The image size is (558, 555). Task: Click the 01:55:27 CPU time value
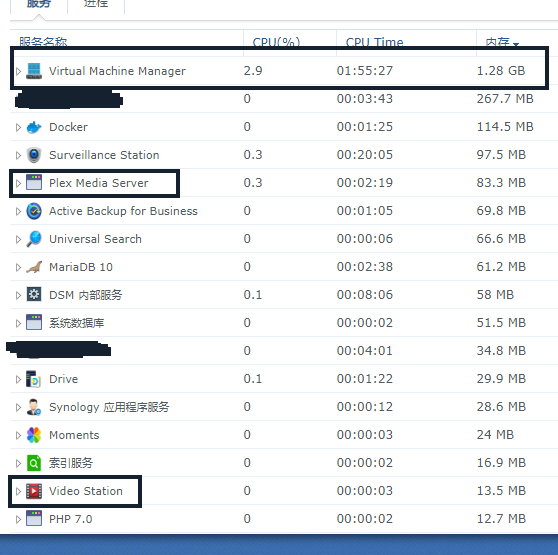click(x=365, y=70)
